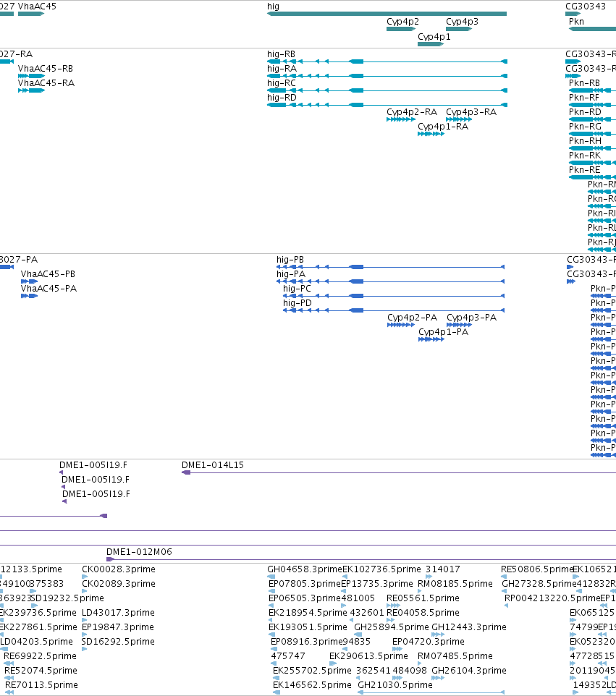Click the DME1-012M06 BAC label
Viewport: 616px width, 696px height.
point(139,552)
